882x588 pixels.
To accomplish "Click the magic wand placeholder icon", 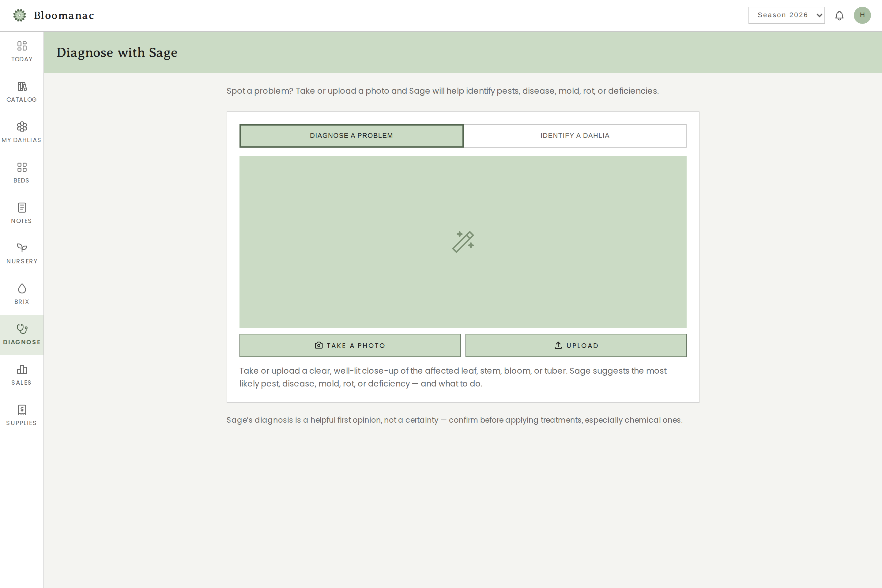I will click(x=463, y=242).
